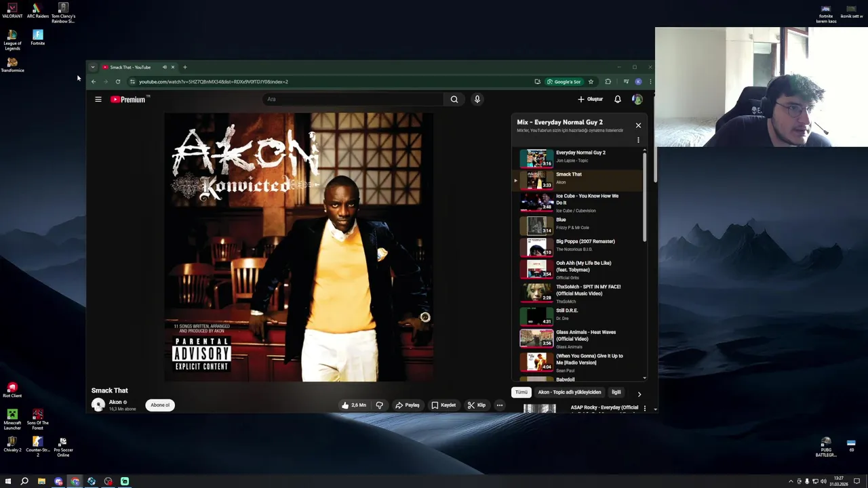This screenshot has height=488, width=868.
Task: Click the playlist panel scrollbar
Action: point(644,197)
